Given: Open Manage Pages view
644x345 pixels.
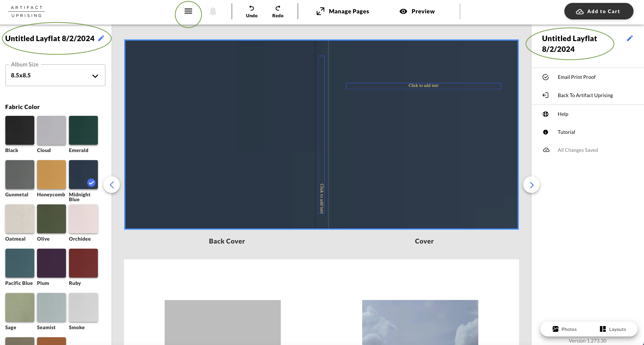Looking at the screenshot, I should tap(342, 11).
